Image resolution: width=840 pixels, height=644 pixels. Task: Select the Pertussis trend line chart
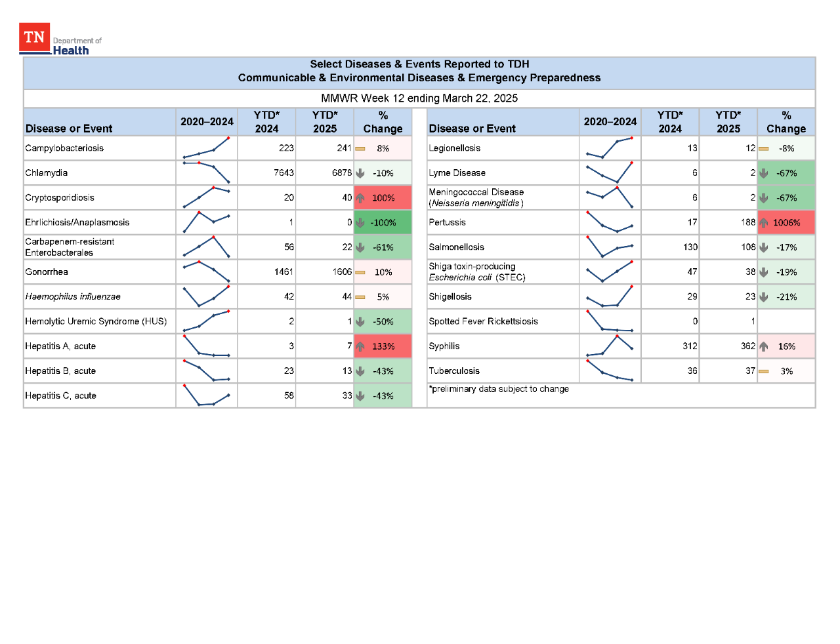pos(610,222)
